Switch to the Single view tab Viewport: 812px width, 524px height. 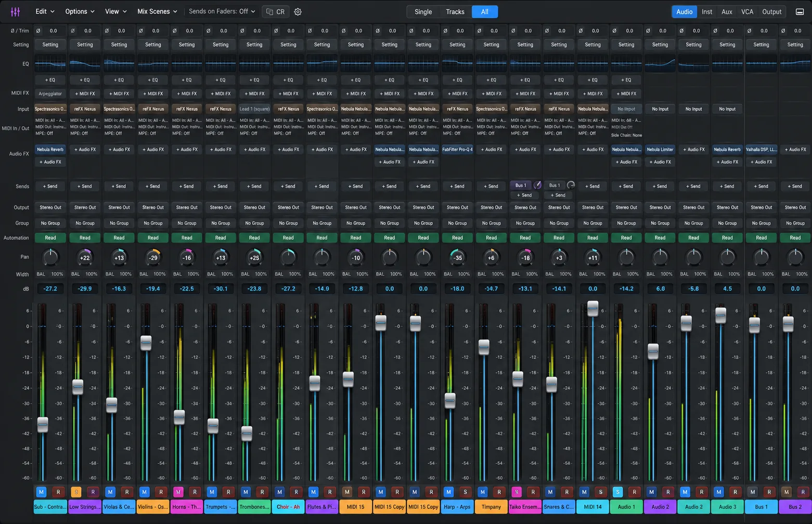[x=423, y=11]
